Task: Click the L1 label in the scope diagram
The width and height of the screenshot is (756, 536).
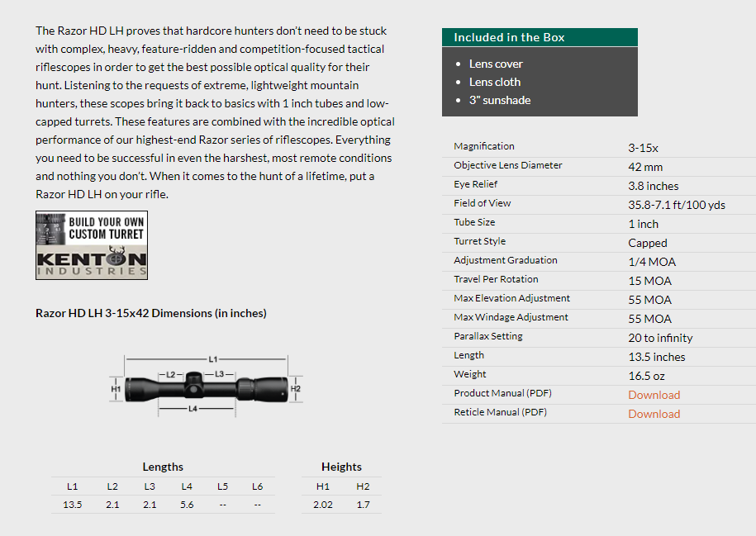Action: (x=213, y=359)
